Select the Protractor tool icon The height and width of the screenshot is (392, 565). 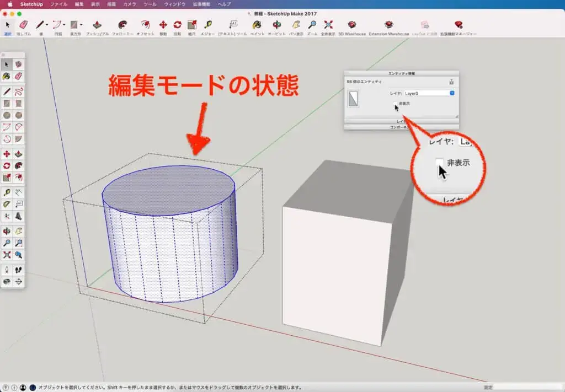[7, 205]
